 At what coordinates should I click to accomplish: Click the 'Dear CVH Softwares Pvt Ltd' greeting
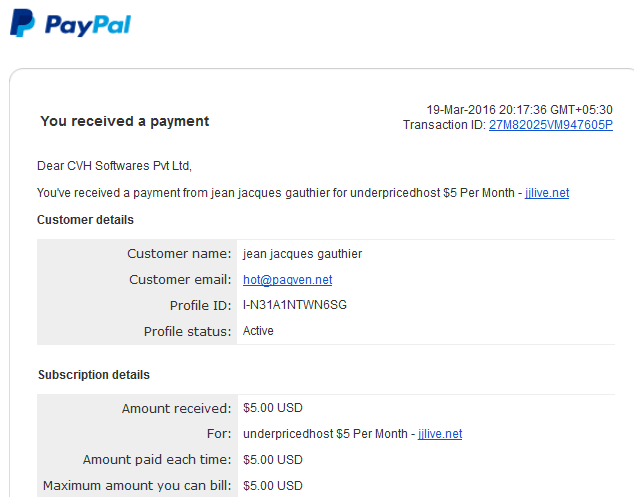(x=114, y=166)
